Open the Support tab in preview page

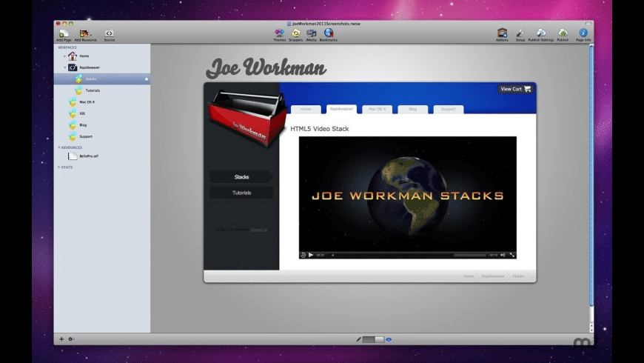[x=449, y=109]
